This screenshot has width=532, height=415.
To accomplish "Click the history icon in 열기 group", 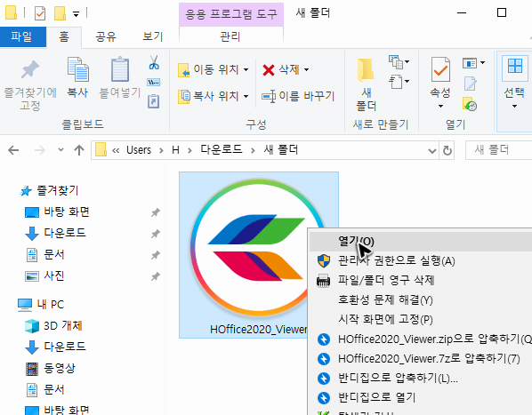I will 470,104.
